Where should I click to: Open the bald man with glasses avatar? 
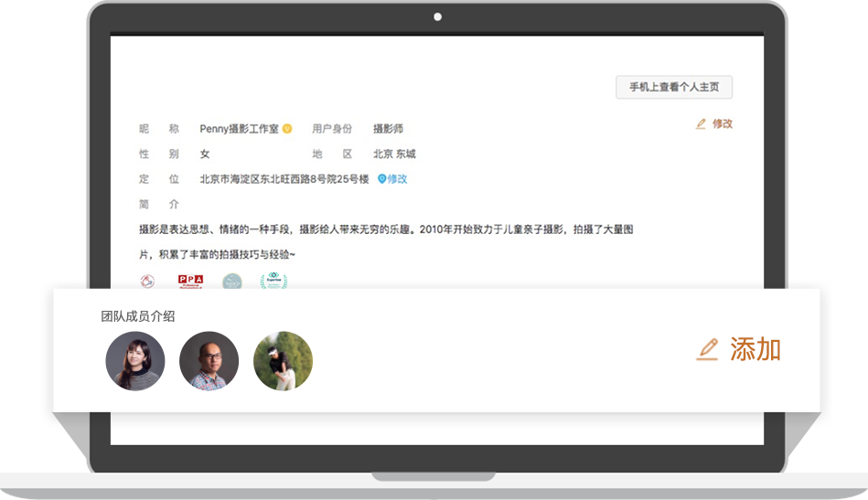click(x=209, y=361)
